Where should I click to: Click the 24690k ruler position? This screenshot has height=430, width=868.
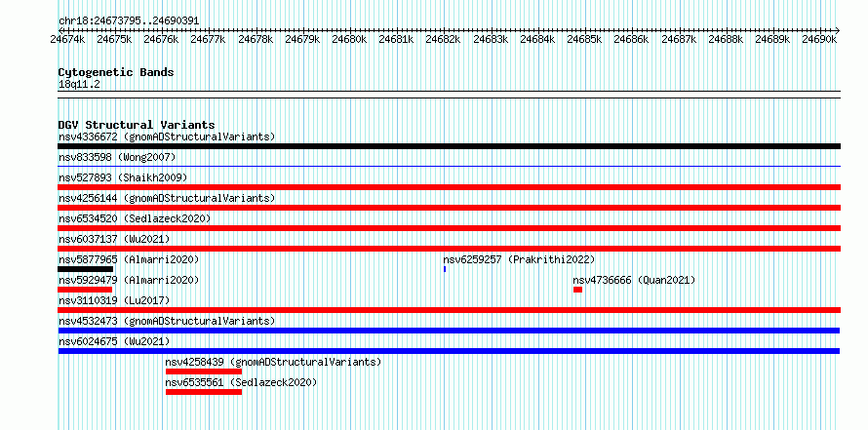pos(818,40)
